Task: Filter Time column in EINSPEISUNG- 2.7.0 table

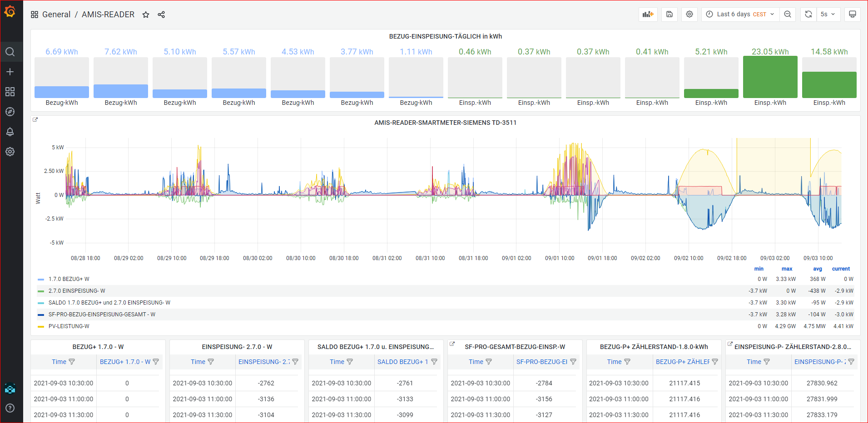Action: 211,362
